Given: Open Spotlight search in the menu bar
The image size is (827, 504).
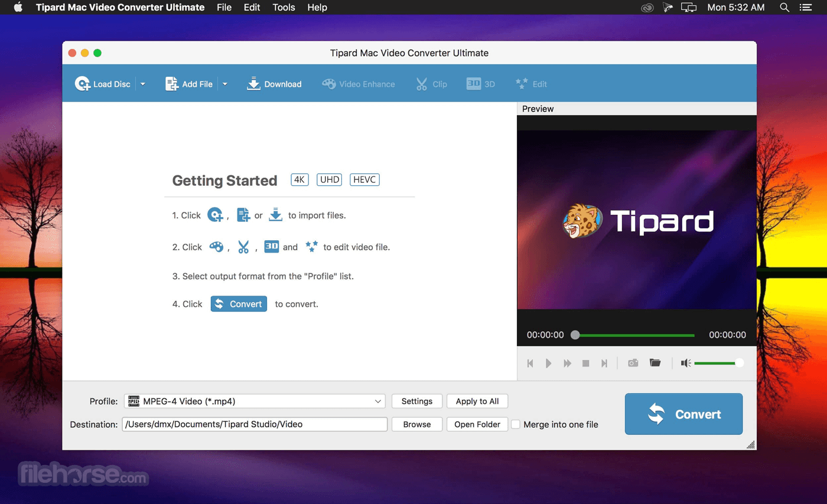Looking at the screenshot, I should coord(784,8).
